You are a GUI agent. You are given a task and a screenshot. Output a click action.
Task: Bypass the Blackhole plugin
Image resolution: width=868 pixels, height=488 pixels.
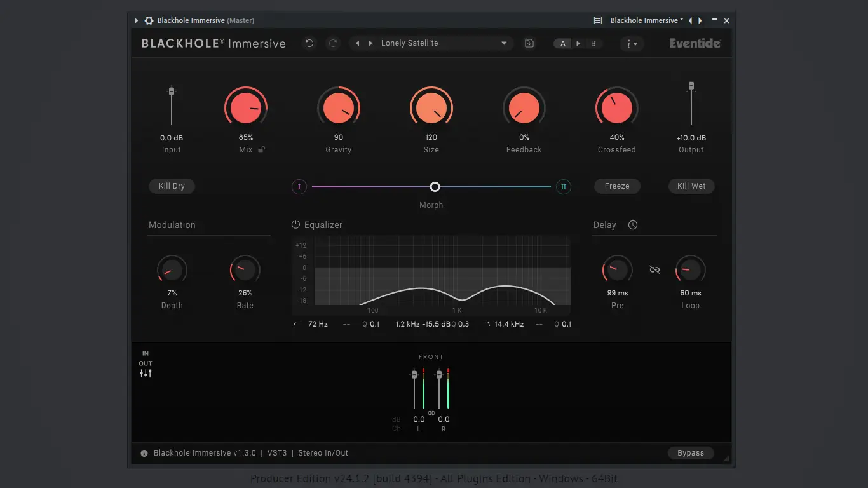(691, 453)
